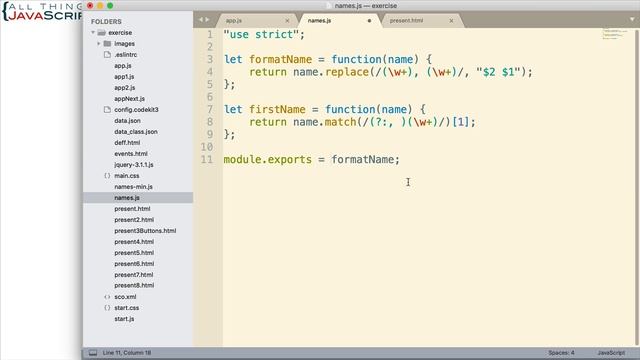Screen dimensions: 640x360
Task: Open data.json file
Action: pos(127,120)
